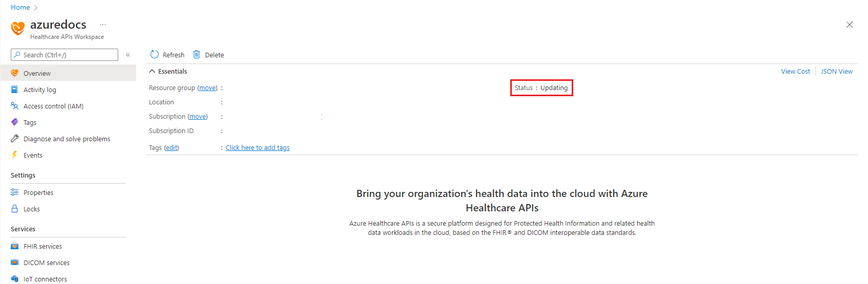Click the azuredocs workspace title
Viewport: 868px width, 284px height.
point(58,25)
